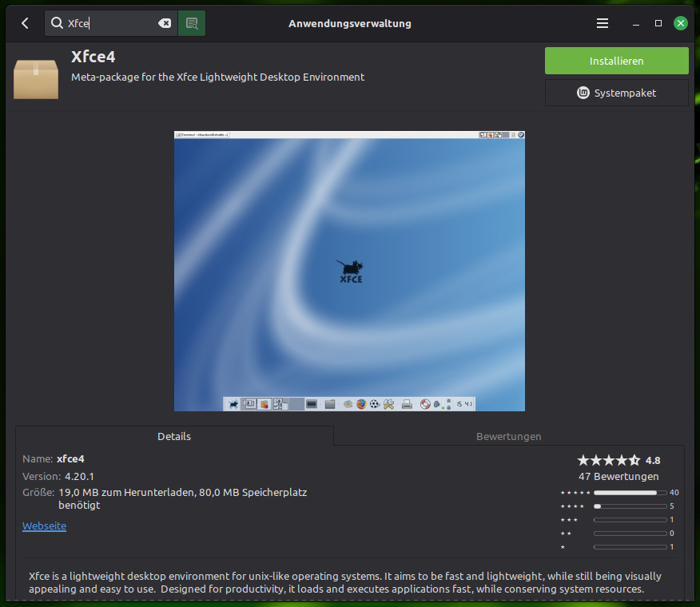Open the hamburger menu
The width and height of the screenshot is (700, 607).
(x=602, y=23)
